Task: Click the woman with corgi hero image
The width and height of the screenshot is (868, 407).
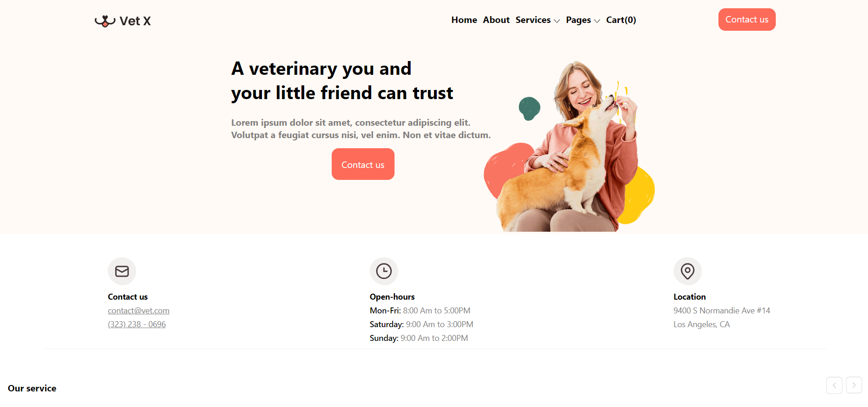Action: click(x=569, y=146)
